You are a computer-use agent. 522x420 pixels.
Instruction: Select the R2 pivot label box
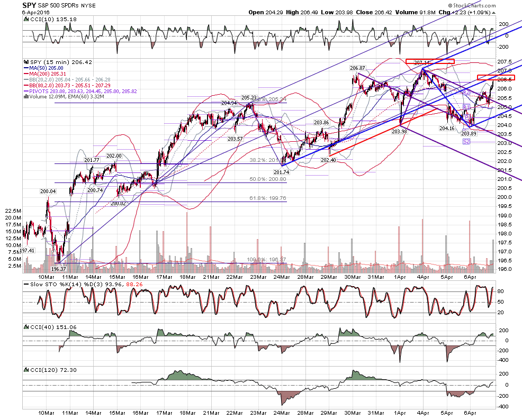(466, 92)
